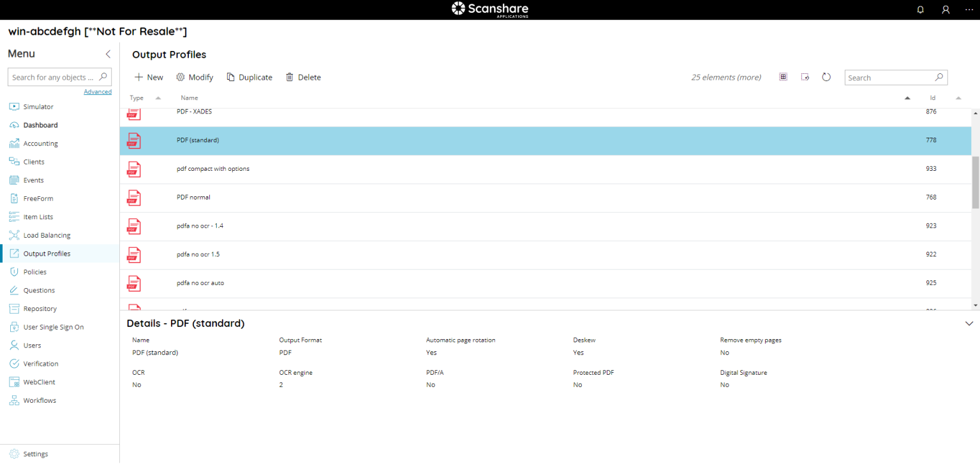Refresh the Output Profiles list
980x464 pixels.
(826, 76)
